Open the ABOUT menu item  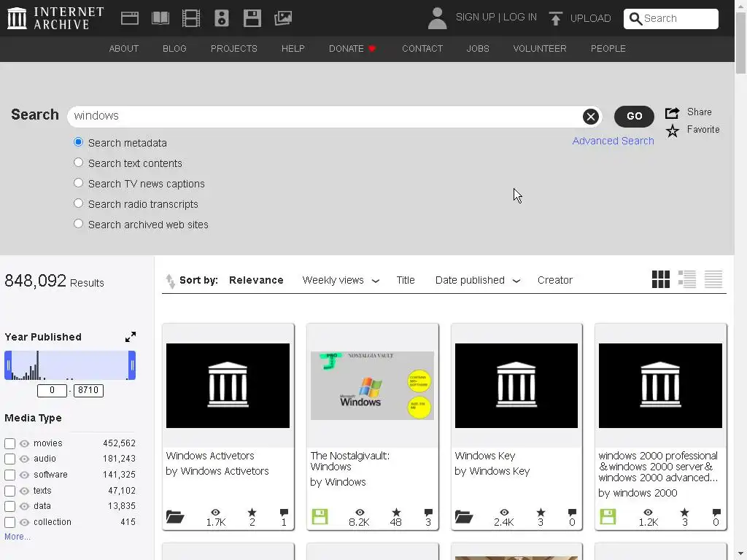click(124, 49)
